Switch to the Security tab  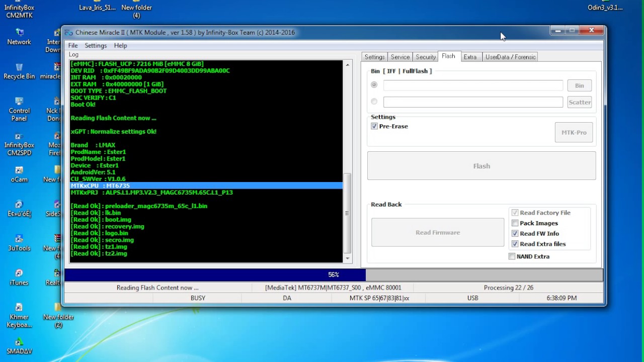pos(425,57)
